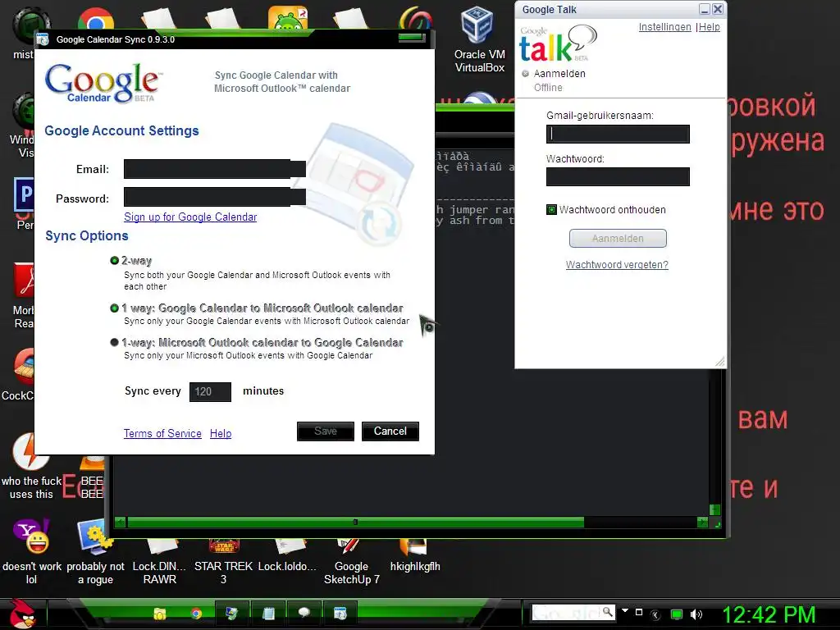Open the dropdown arrow beside the taskbar search
The image size is (840, 630).
pyautogui.click(x=624, y=610)
